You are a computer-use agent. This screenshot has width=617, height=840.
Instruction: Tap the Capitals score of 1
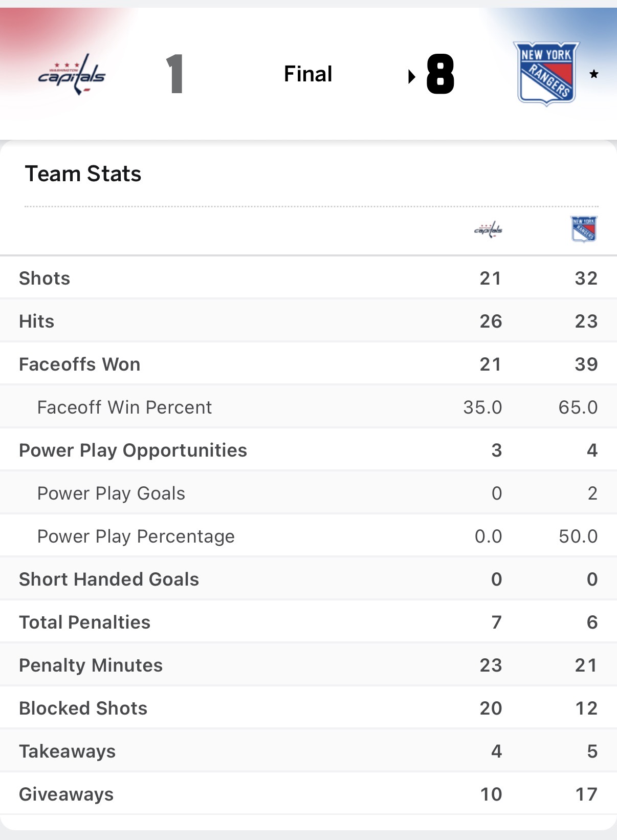[175, 74]
